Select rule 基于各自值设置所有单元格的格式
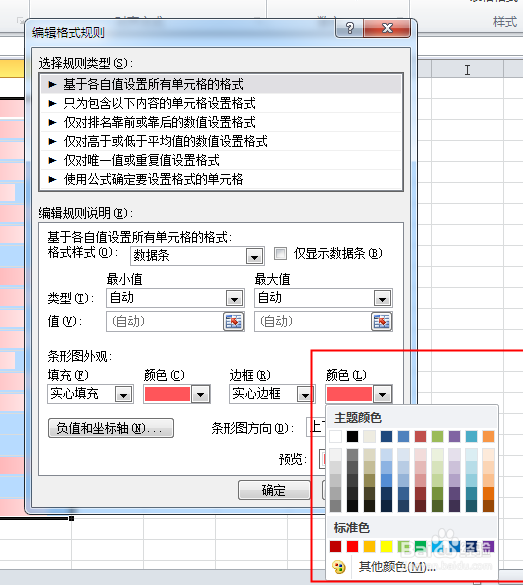Image resolution: width=523 pixels, height=585 pixels. 221,84
